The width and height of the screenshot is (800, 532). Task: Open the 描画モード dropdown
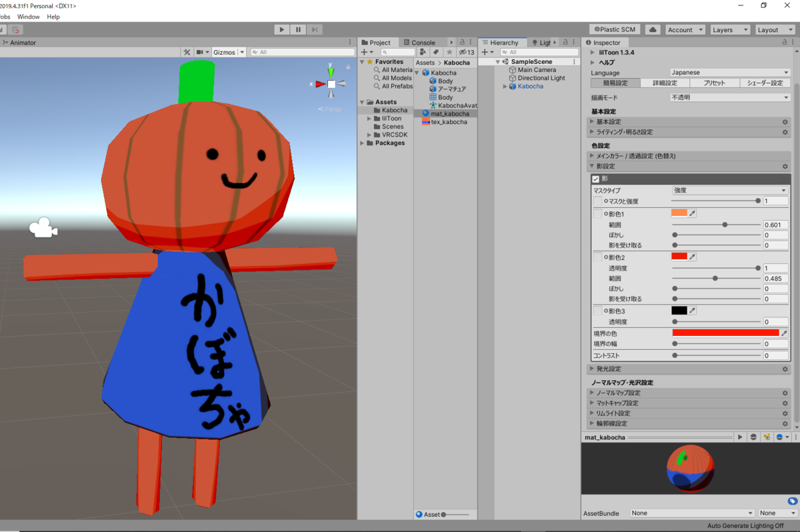coord(730,97)
